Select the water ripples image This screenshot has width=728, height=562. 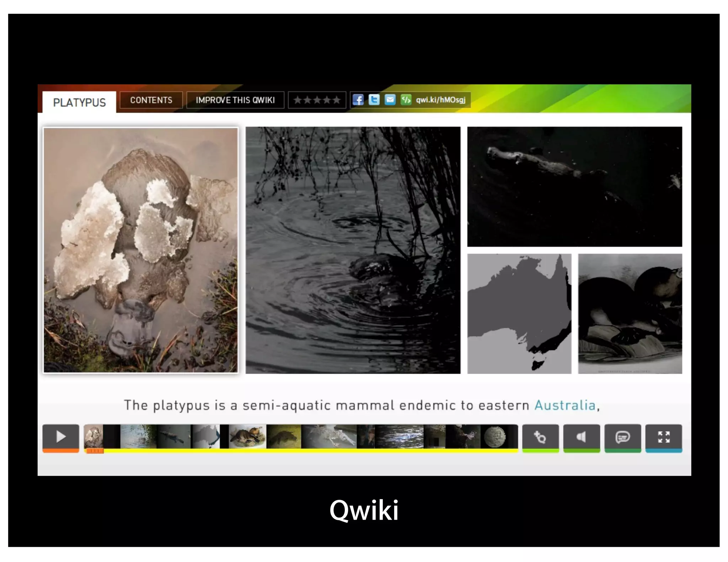point(353,250)
